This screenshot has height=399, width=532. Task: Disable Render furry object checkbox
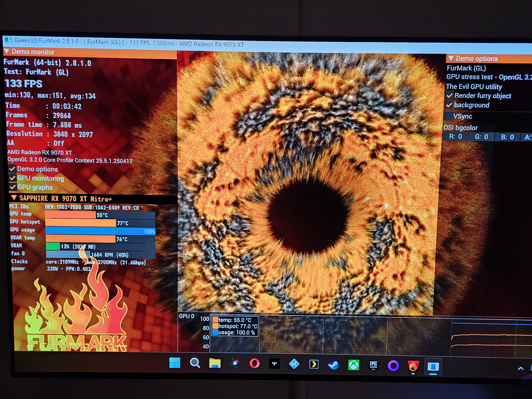pyautogui.click(x=450, y=95)
